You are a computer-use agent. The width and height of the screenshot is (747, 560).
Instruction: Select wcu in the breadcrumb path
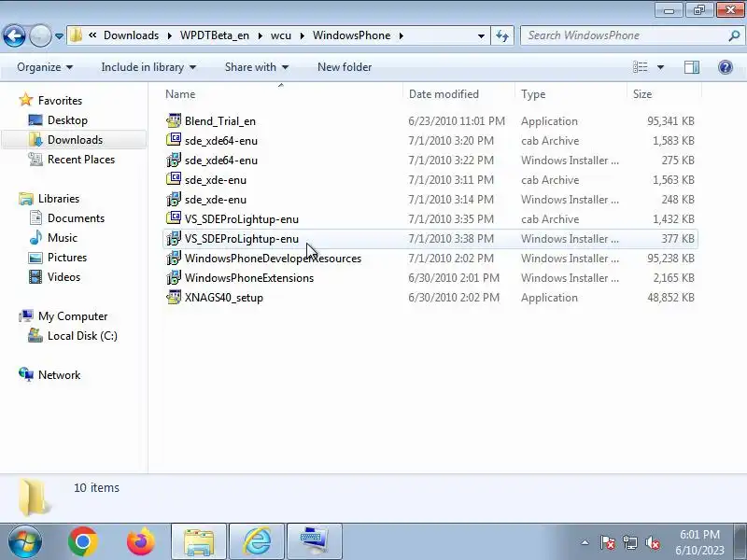(x=281, y=35)
